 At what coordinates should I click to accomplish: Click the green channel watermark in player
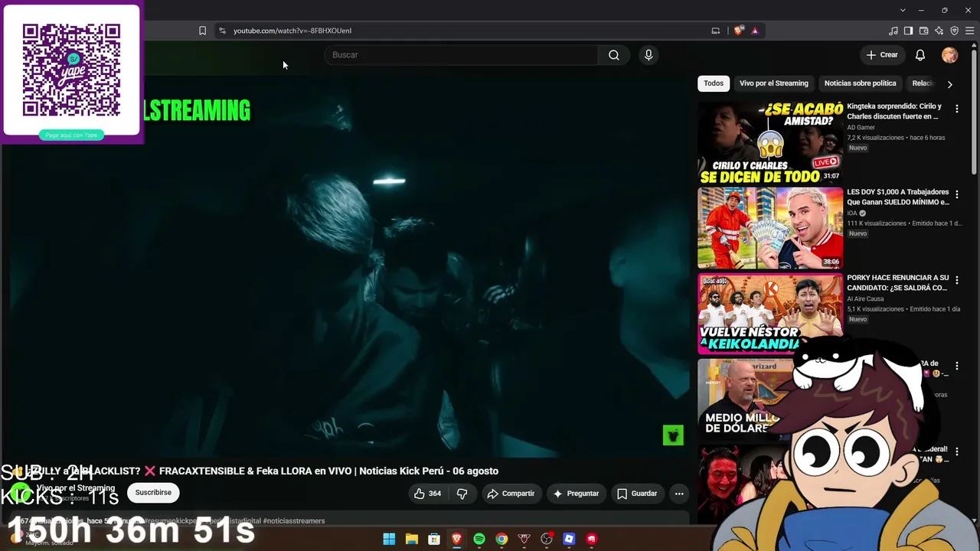[x=673, y=435]
